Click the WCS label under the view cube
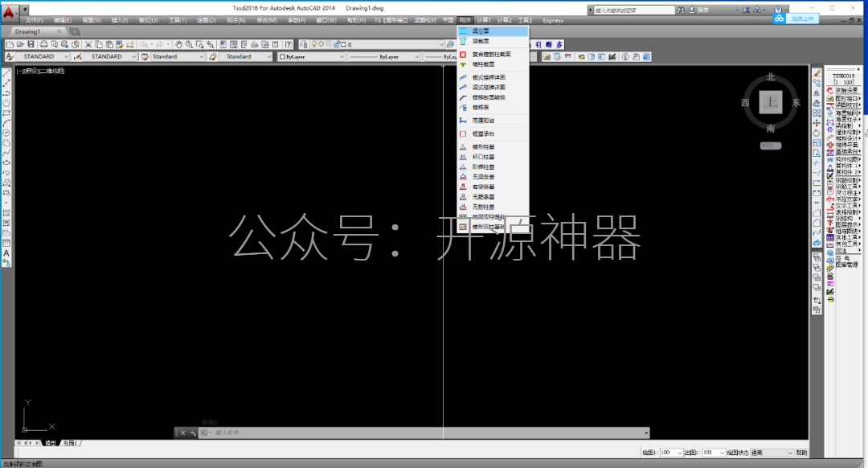 [x=771, y=146]
